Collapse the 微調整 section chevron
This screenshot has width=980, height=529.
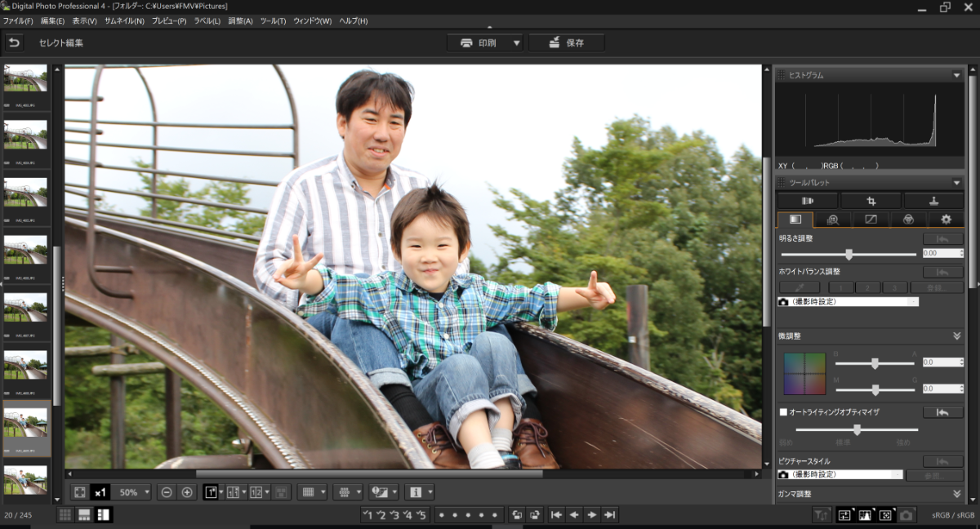tap(956, 336)
